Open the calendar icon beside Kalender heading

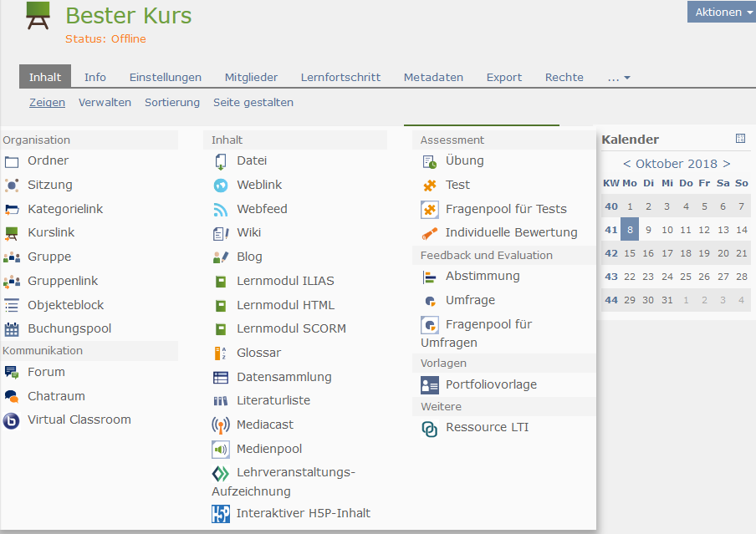(x=740, y=139)
